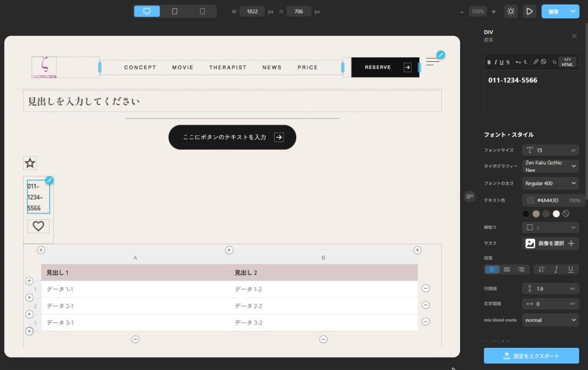The image size is (588, 370).
Task: Switch to tablet preview mode
Action: 175,11
